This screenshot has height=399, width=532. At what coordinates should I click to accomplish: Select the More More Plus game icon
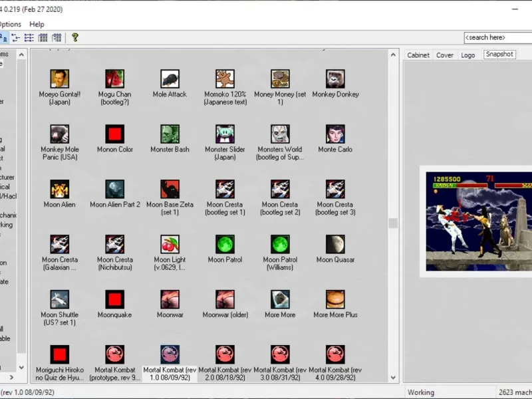(335, 300)
